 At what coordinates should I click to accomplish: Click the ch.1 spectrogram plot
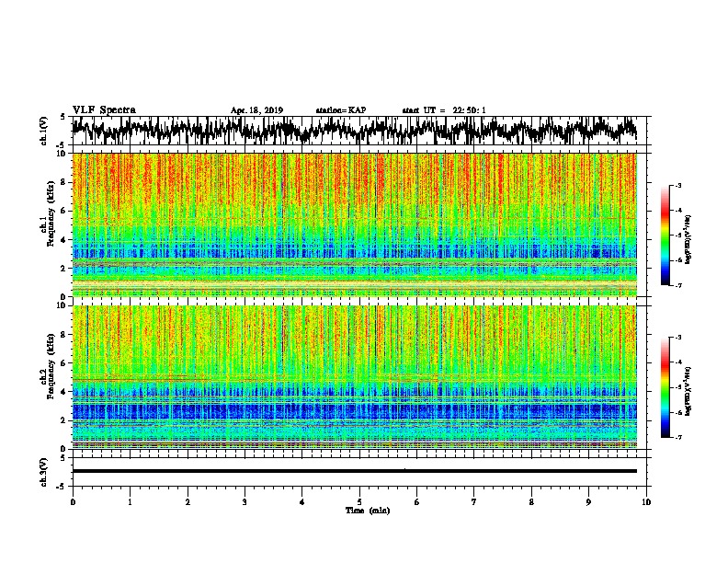click(355, 224)
